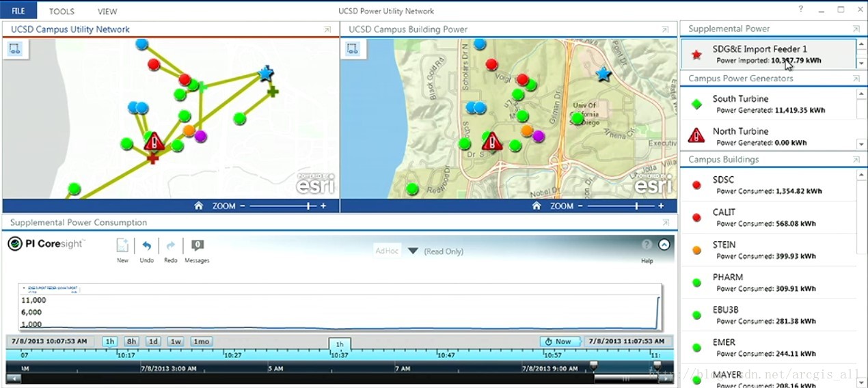The height and width of the screenshot is (388, 868).
Task: Open PI Coresight Help
Action: 647,250
